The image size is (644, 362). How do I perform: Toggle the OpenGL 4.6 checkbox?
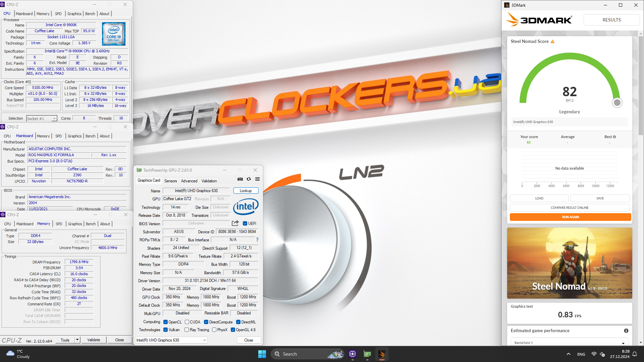(233, 330)
